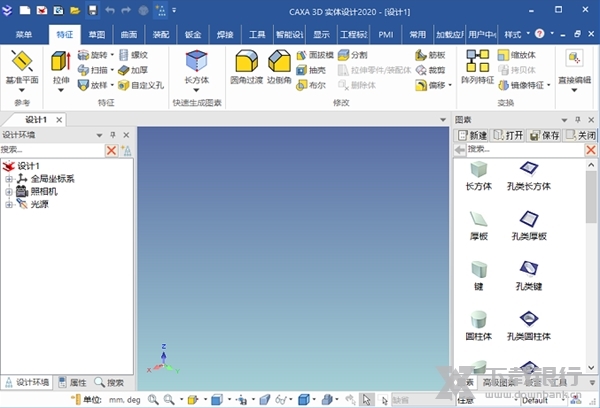Screen dimensions: 600x408
Task: Open the 菜单 menu
Action: click(x=24, y=35)
